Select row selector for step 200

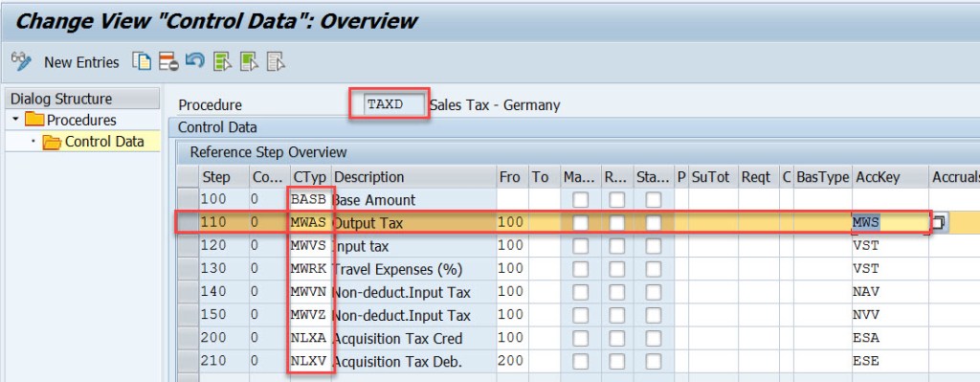pos(188,338)
